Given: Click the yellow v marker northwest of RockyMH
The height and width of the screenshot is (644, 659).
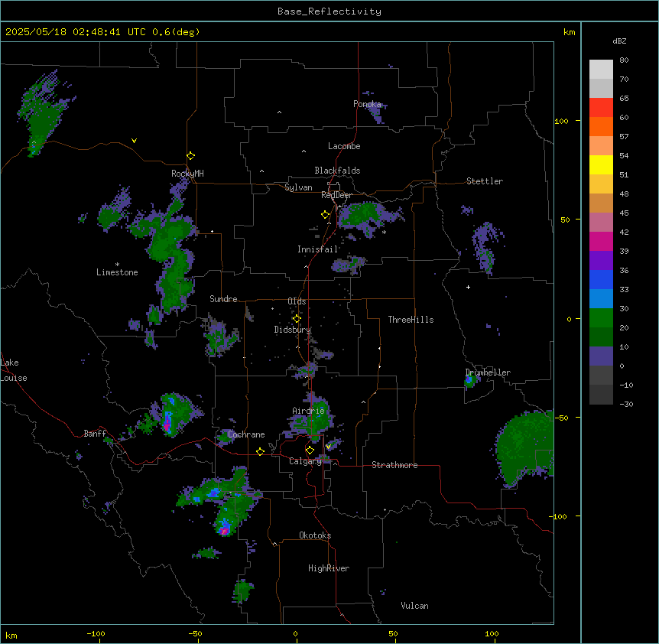Looking at the screenshot, I should [134, 141].
